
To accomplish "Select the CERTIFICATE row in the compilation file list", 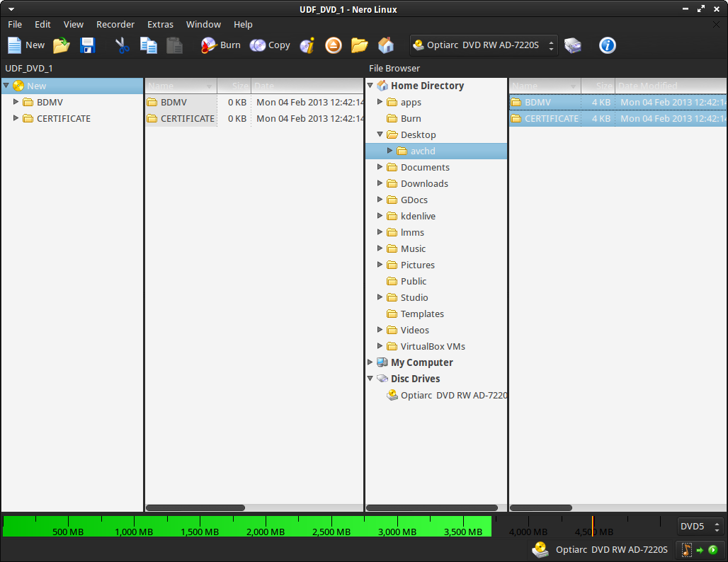I will coord(254,118).
